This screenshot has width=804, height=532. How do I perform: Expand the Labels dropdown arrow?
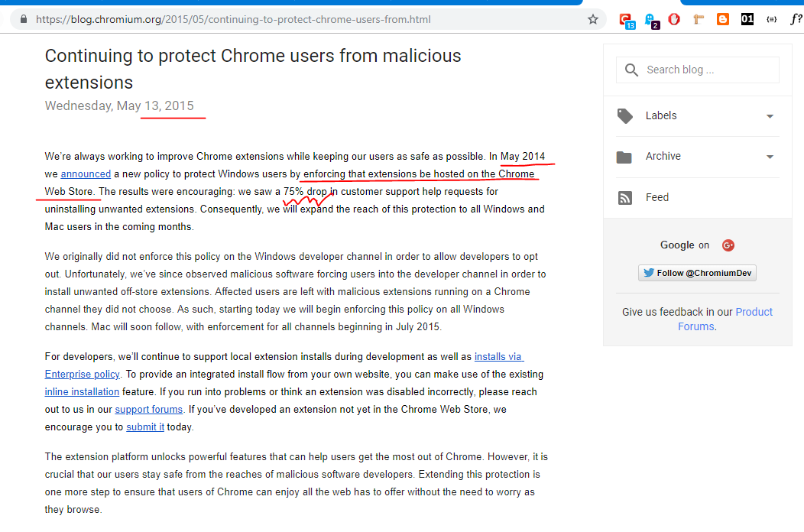point(770,116)
